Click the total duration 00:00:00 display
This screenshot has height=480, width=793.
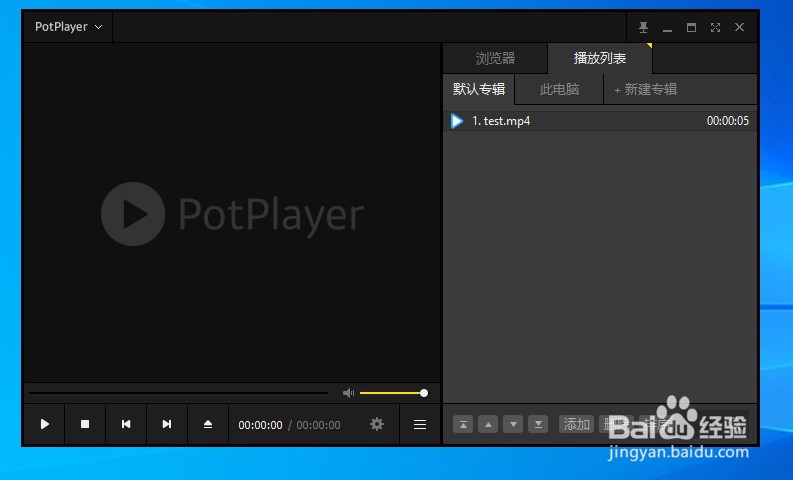[318, 425]
